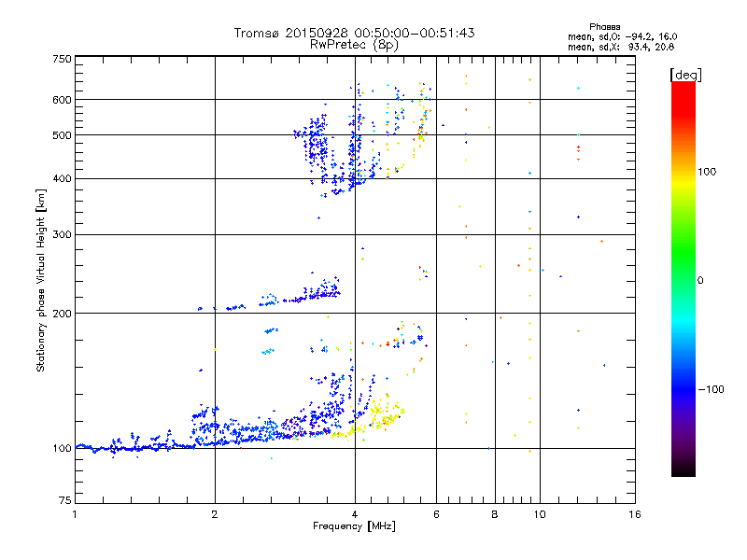Click the 'RwPretec (8p)' subtitle

354,45
